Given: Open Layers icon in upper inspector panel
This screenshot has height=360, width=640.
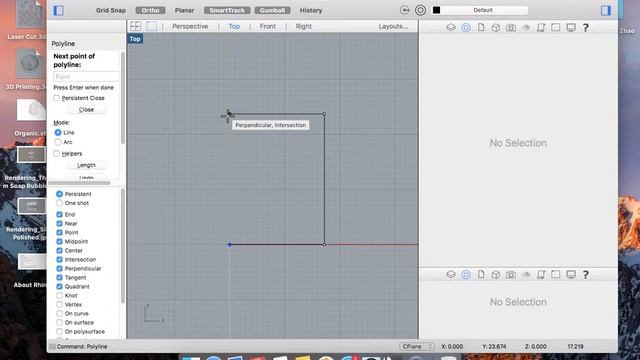Looking at the screenshot, I should (451, 27).
